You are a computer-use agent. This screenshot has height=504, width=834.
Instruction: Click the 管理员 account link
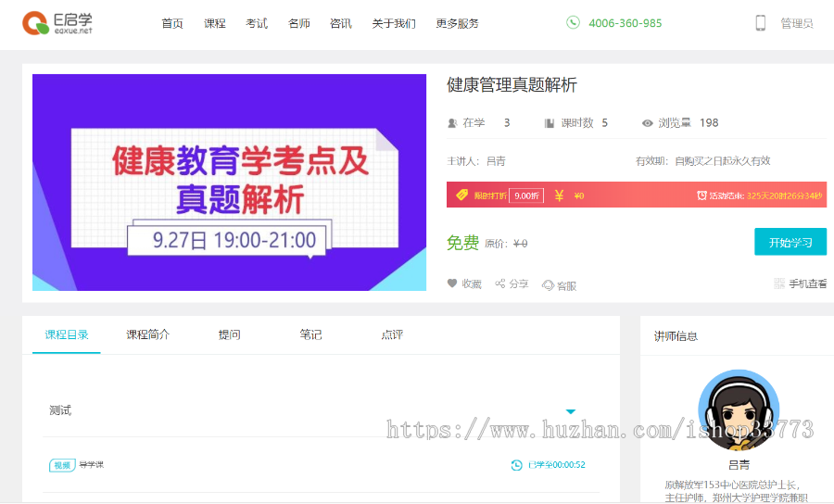tap(797, 23)
